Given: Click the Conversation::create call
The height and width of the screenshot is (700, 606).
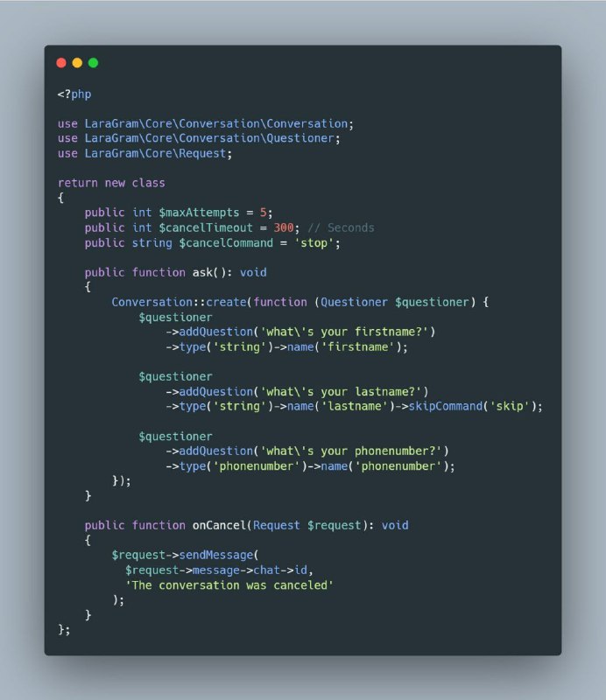Looking at the screenshot, I should pos(179,302).
